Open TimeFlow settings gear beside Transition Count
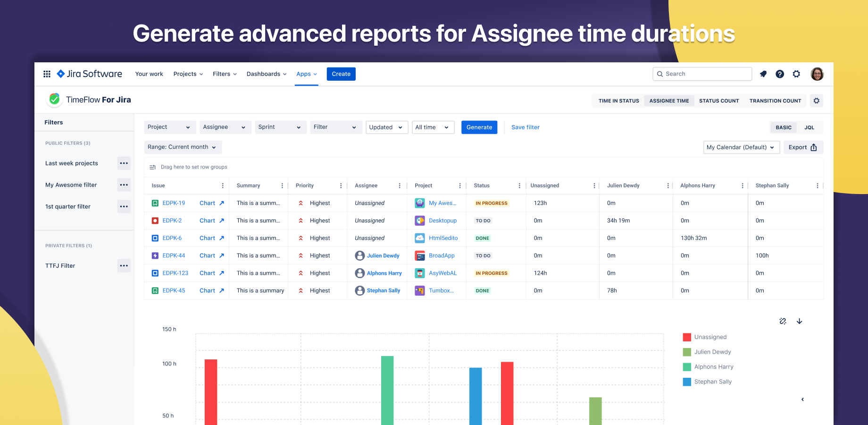The image size is (868, 425). (817, 101)
